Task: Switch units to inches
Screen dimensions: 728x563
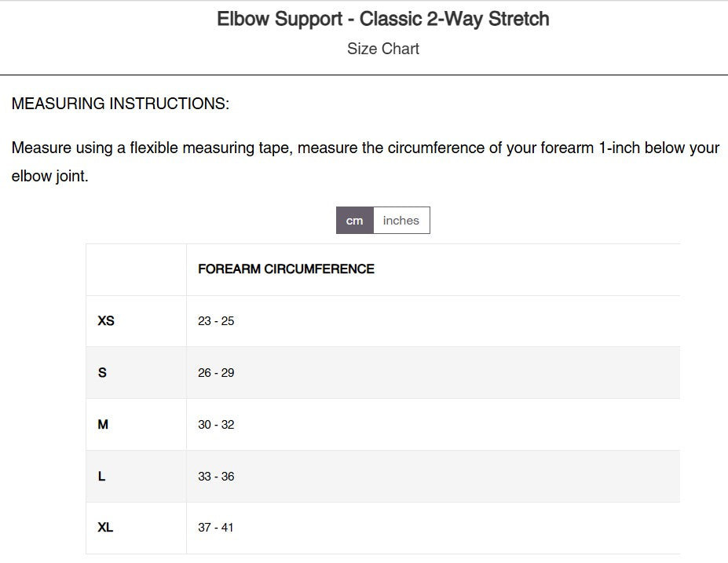Action: (x=401, y=221)
